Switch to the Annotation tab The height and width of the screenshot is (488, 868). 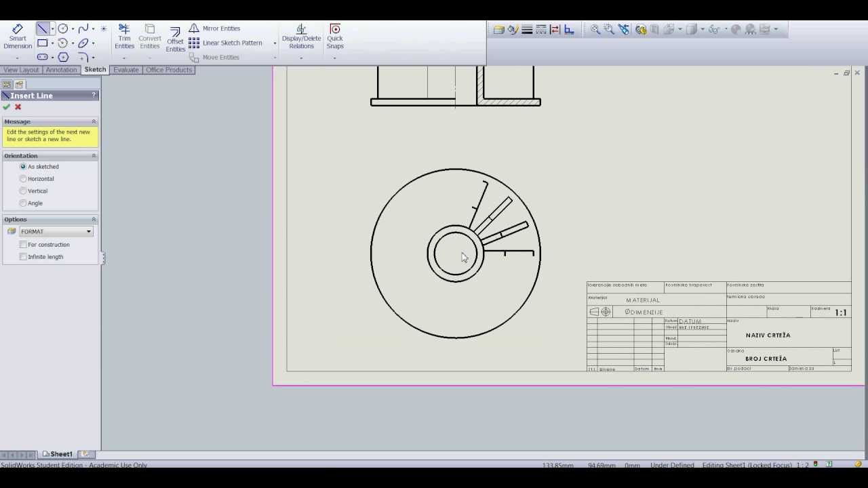[61, 70]
